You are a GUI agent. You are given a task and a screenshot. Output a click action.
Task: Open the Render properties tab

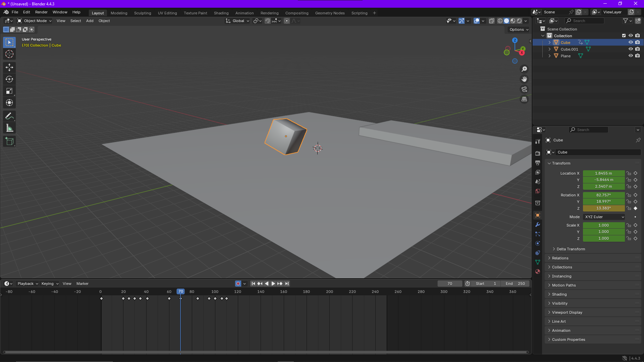point(538,153)
